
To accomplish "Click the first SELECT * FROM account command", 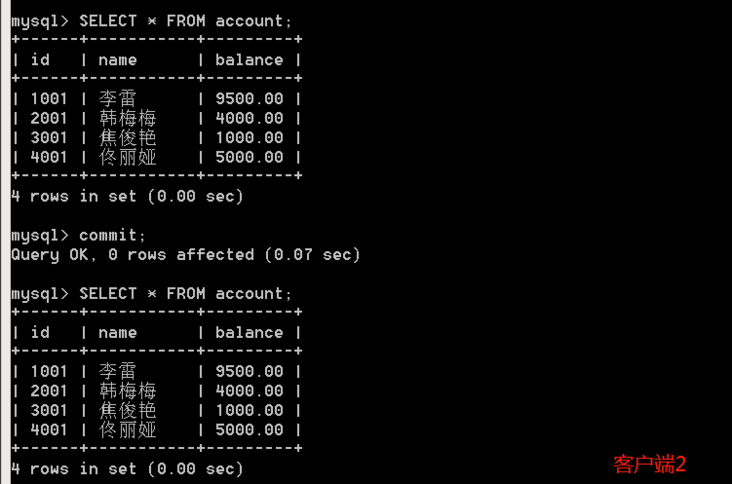I will [185, 20].
